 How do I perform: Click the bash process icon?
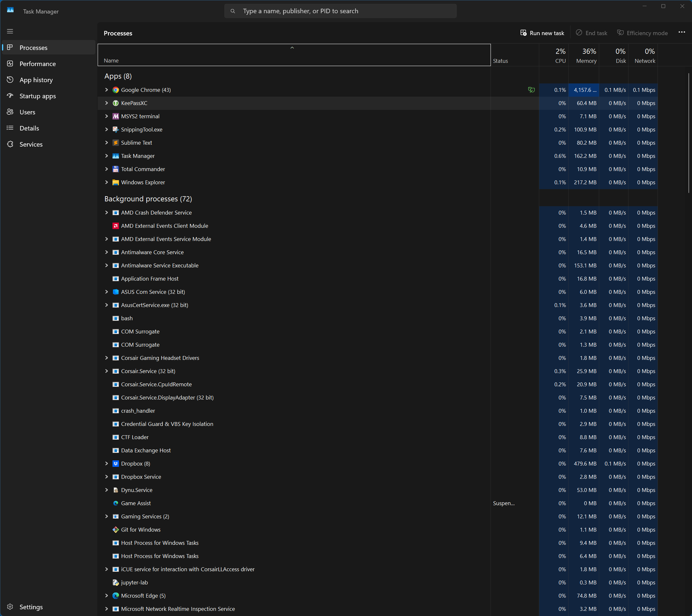pyautogui.click(x=115, y=319)
